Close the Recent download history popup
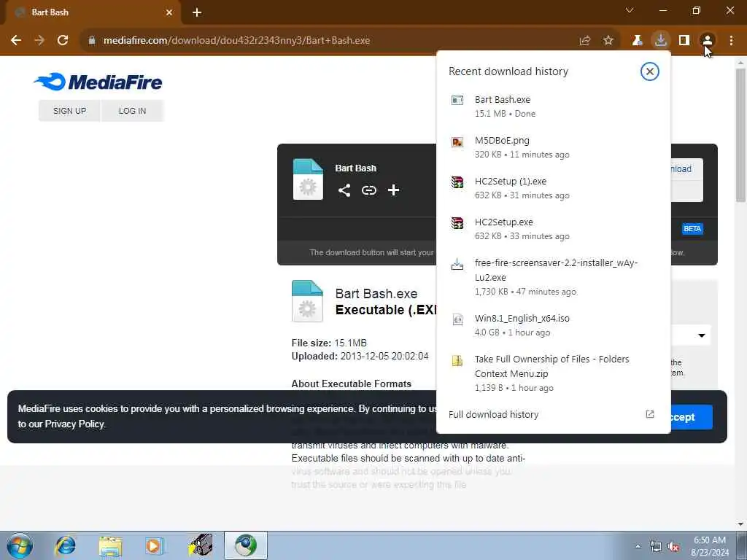 pos(649,71)
